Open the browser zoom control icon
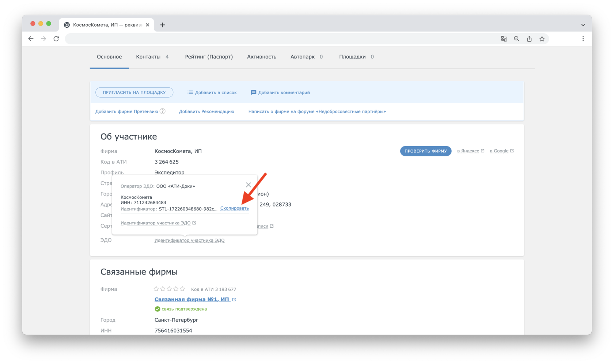This screenshot has height=364, width=614. (x=516, y=39)
